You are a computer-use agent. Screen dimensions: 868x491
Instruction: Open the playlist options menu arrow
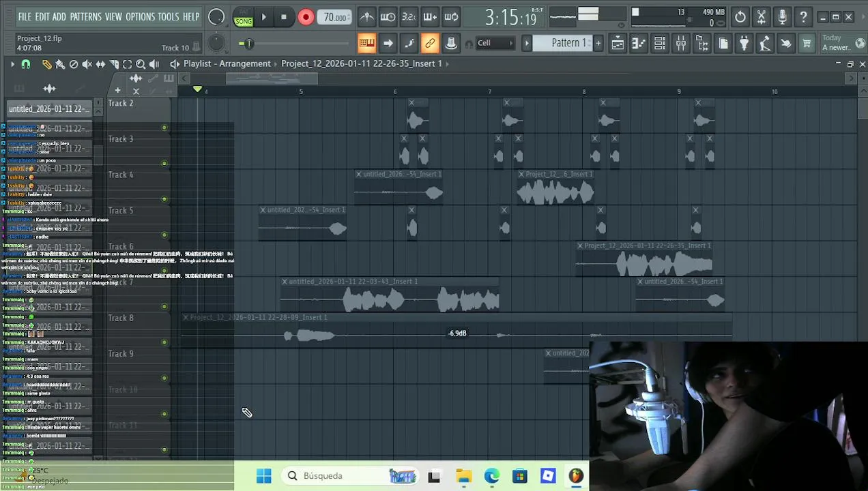12,64
